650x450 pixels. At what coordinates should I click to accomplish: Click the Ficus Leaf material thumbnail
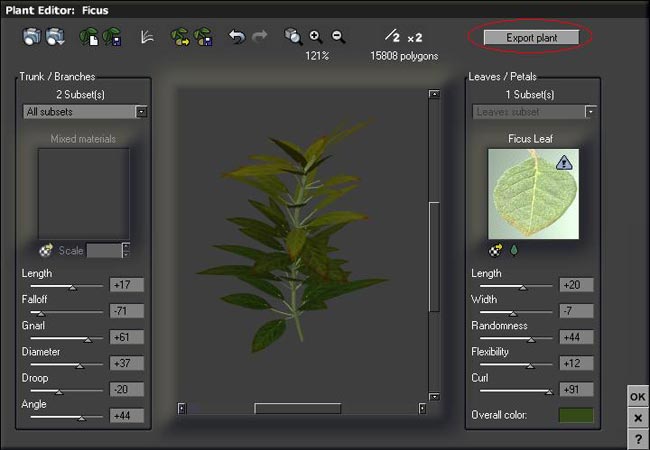[533, 194]
